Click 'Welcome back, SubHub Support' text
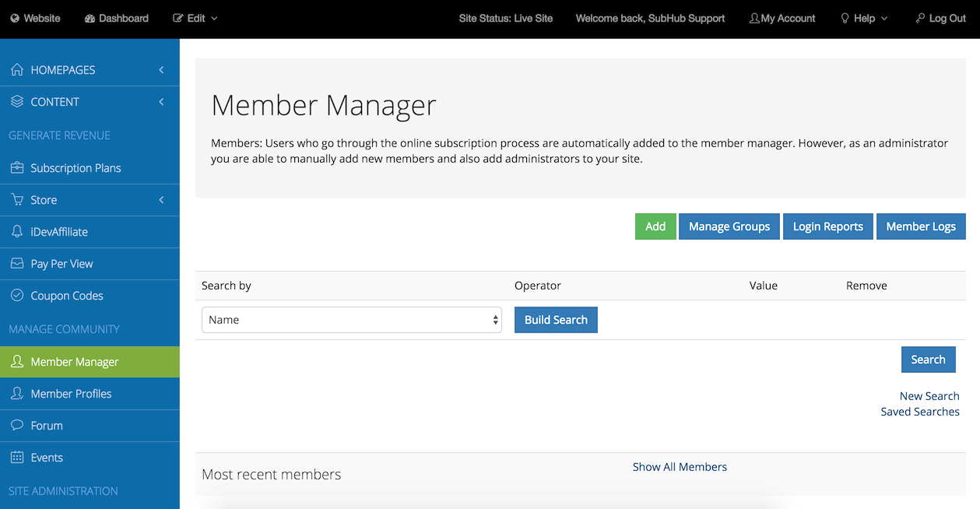 tap(650, 19)
